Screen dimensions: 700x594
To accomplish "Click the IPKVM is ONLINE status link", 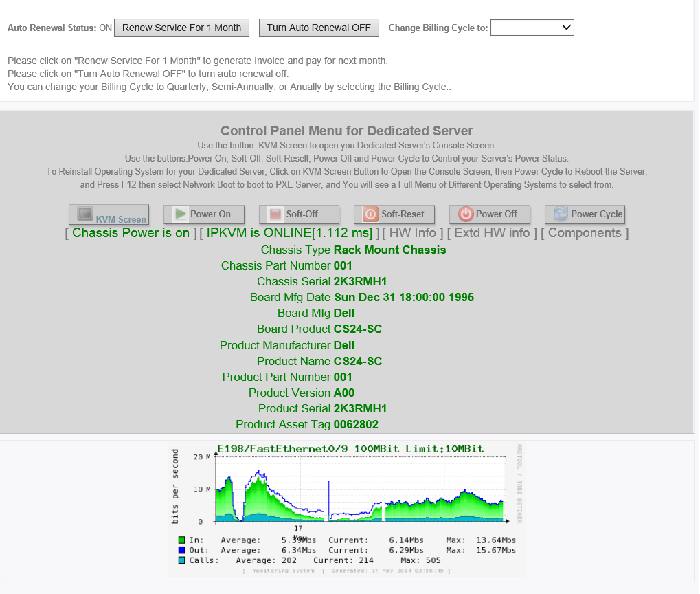I will [289, 233].
